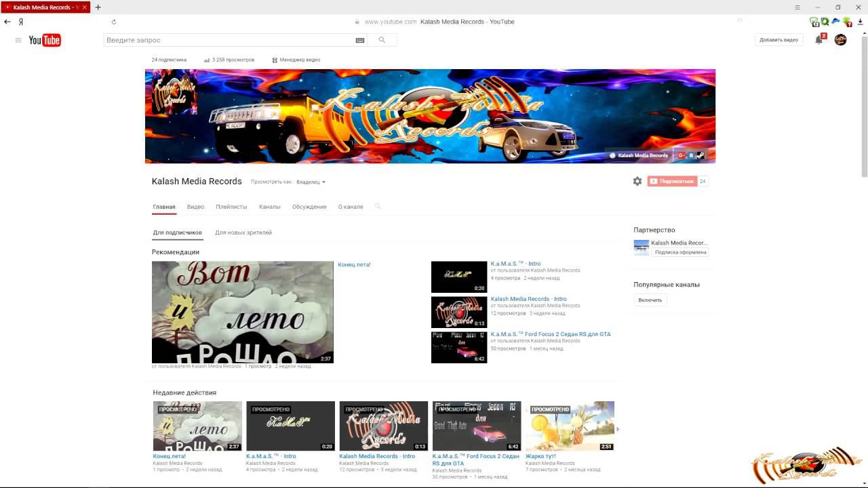Click the magnifier search button
Screen dimensions: 868x488
(x=382, y=40)
